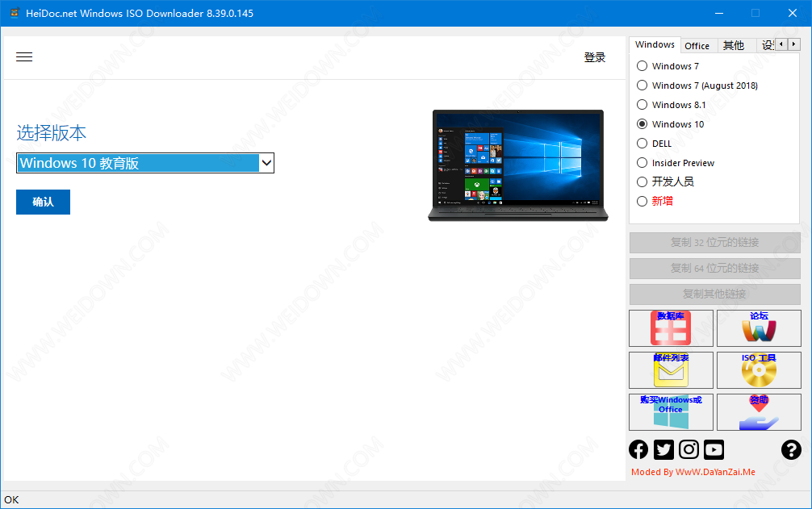Click the 复制其他链接 button
The image size is (812, 509).
[x=714, y=294]
